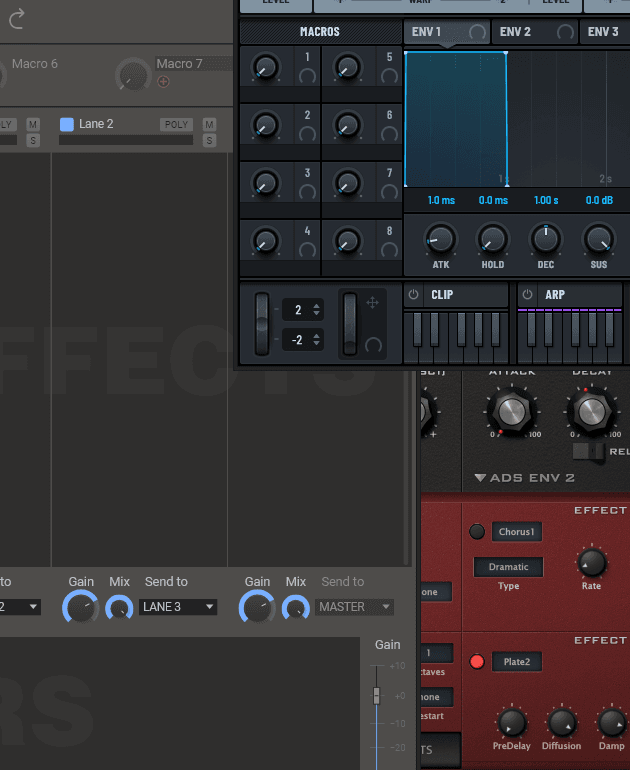Click macro 4 knob in MACROS panel
This screenshot has height=770, width=630.
pos(265,241)
